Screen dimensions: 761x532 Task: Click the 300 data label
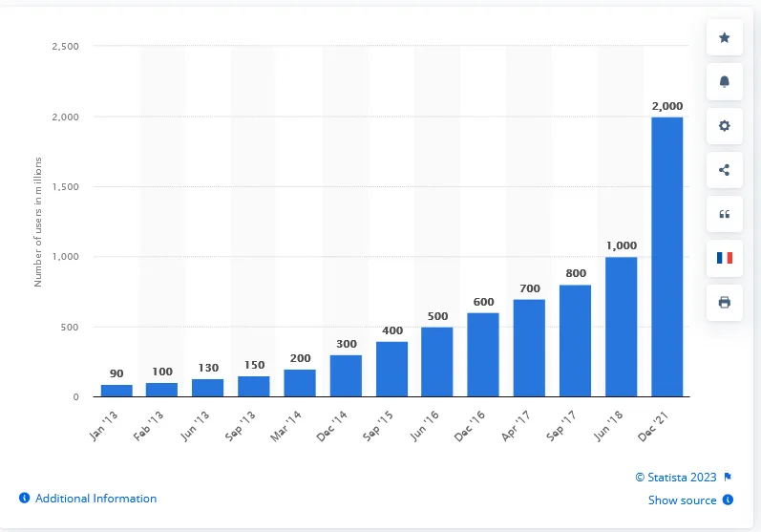(346, 344)
